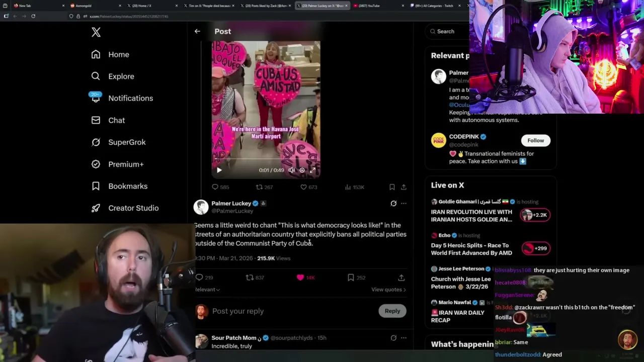The width and height of the screenshot is (644, 362).
Task: Open Premium+ in the sidebar
Action: tap(117, 164)
